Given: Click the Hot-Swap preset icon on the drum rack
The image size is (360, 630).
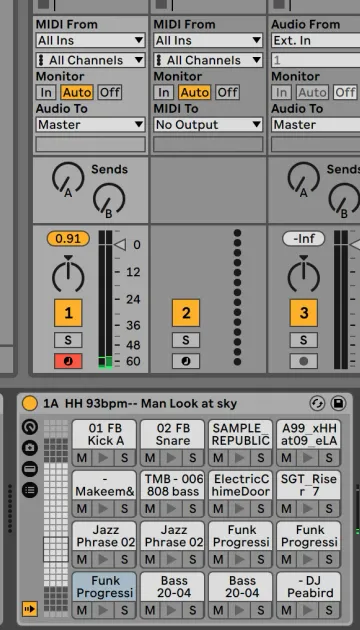Looking at the screenshot, I should tap(317, 403).
